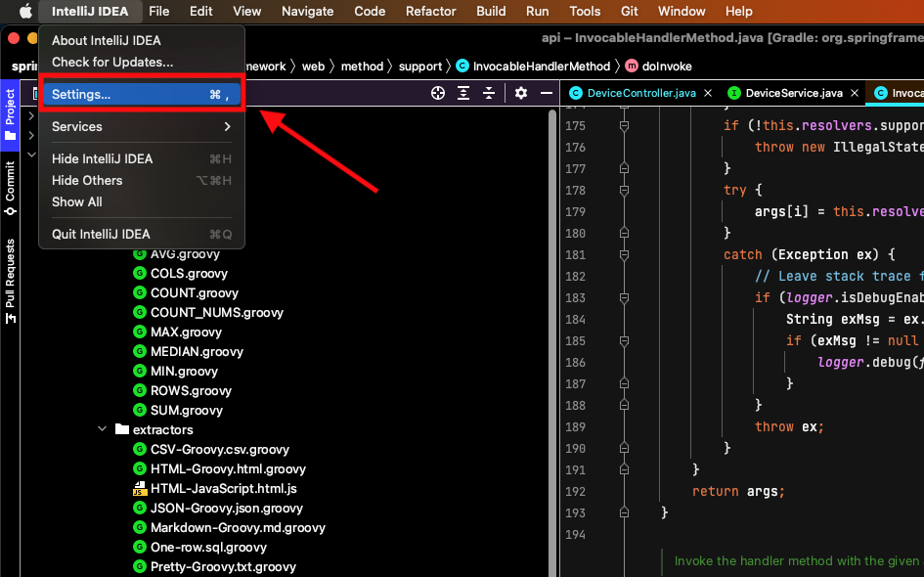Hide the Project panel with minus icon

coord(547,93)
